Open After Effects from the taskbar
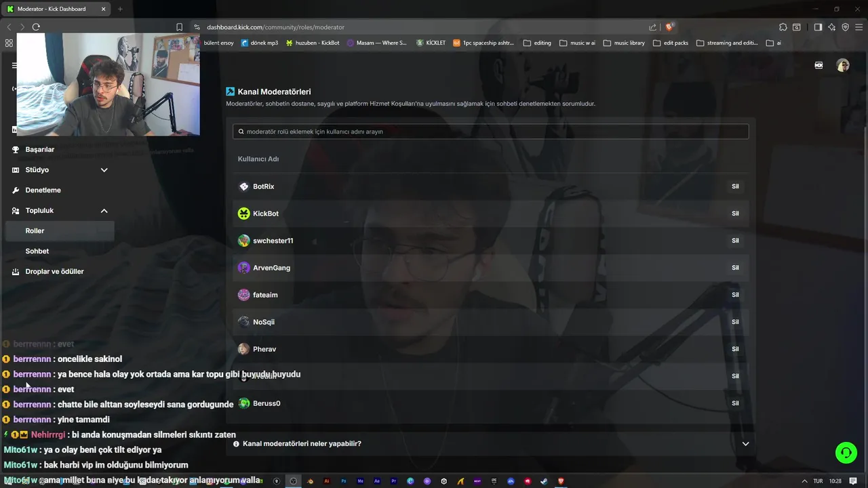868x488 pixels. coord(377,481)
